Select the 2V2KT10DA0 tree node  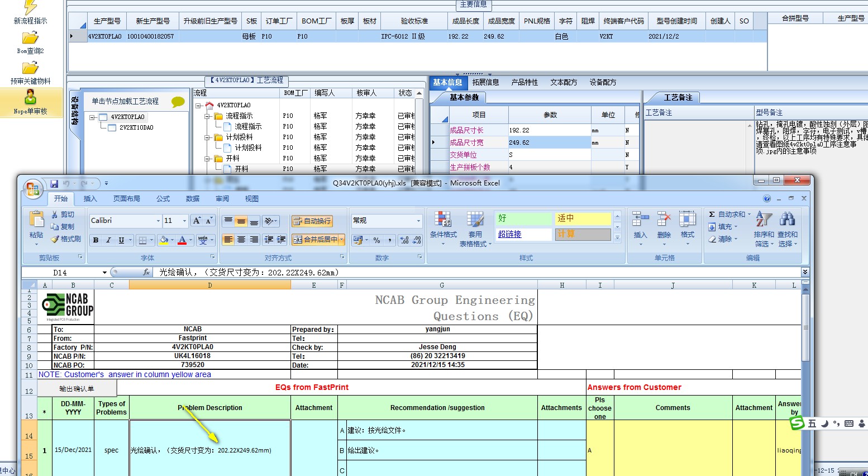point(136,127)
